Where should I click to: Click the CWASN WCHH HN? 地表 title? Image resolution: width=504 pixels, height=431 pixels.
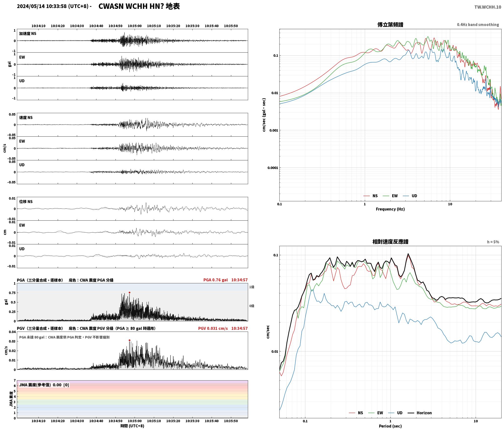point(139,6)
